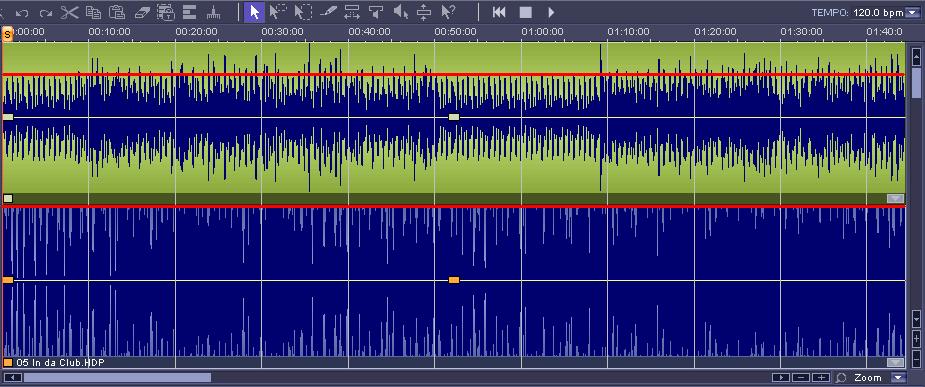Zoom in vertically with plus button

point(916,339)
